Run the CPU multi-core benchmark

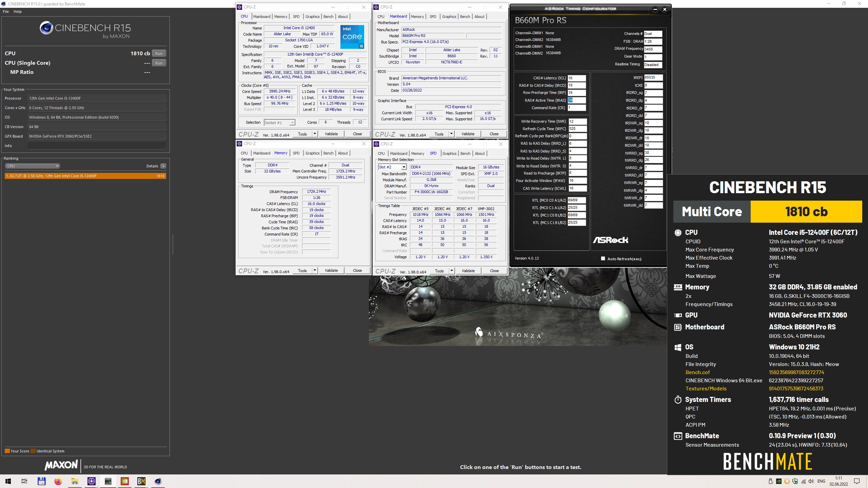[159, 54]
